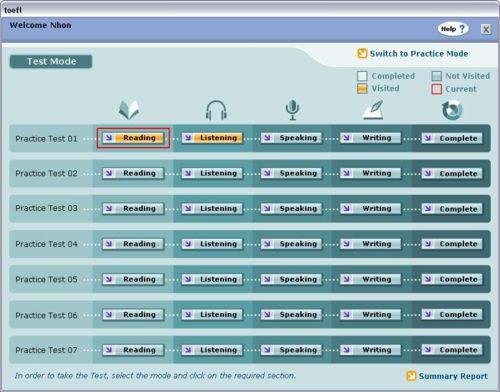Image resolution: width=500 pixels, height=392 pixels.
Task: Click the red Current legend box
Action: 436,89
